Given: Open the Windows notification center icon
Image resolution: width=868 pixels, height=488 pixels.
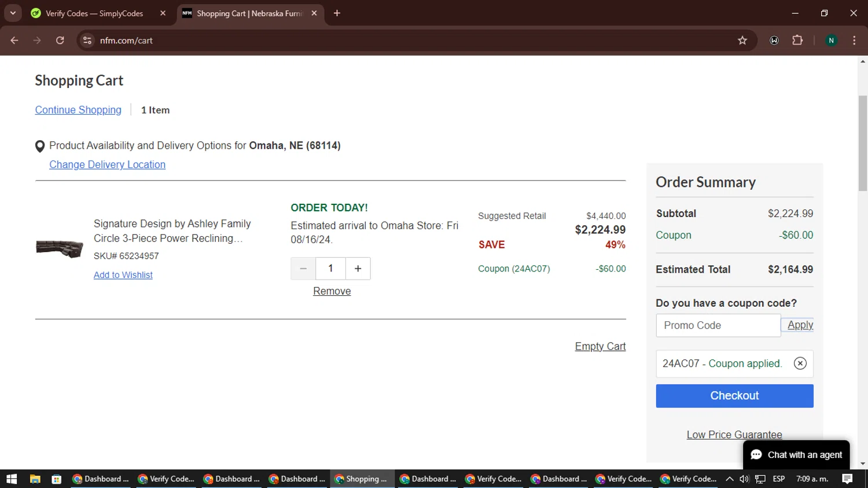Looking at the screenshot, I should pos(847,479).
